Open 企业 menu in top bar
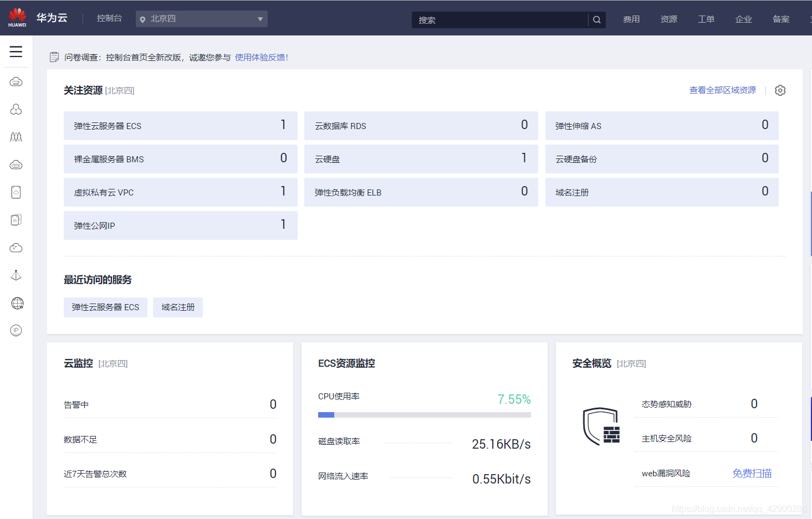Image resolution: width=812 pixels, height=519 pixels. tap(744, 19)
